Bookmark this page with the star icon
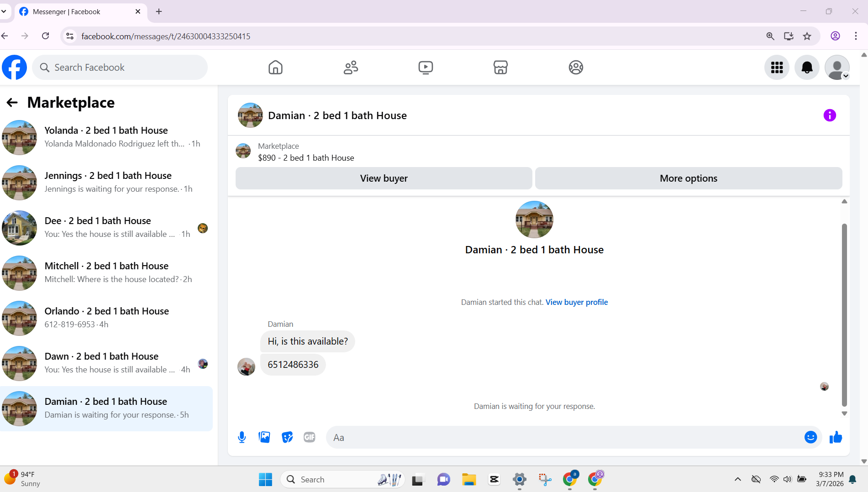This screenshot has height=492, width=868. 807,36
